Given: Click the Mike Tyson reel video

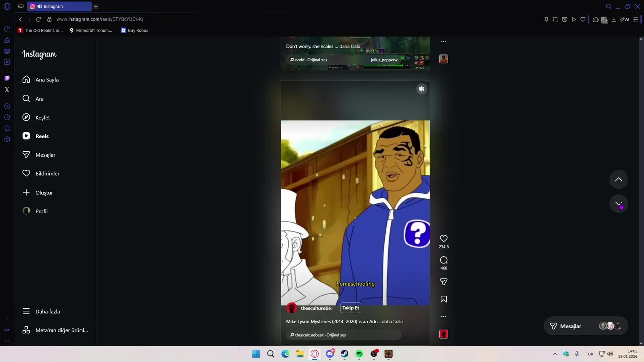Looking at the screenshot, I should pyautogui.click(x=355, y=213).
